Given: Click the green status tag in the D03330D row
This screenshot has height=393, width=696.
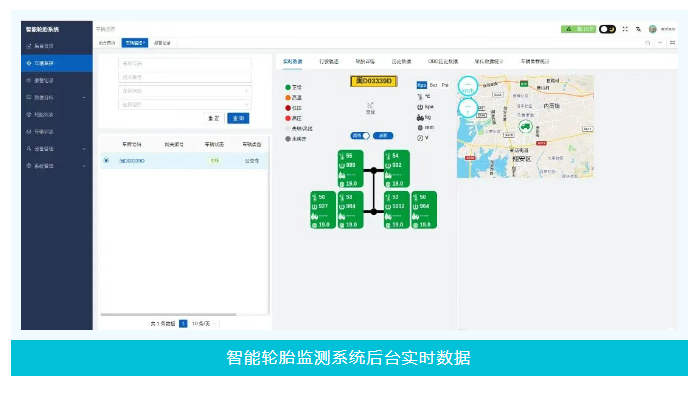Looking at the screenshot, I should (215, 161).
